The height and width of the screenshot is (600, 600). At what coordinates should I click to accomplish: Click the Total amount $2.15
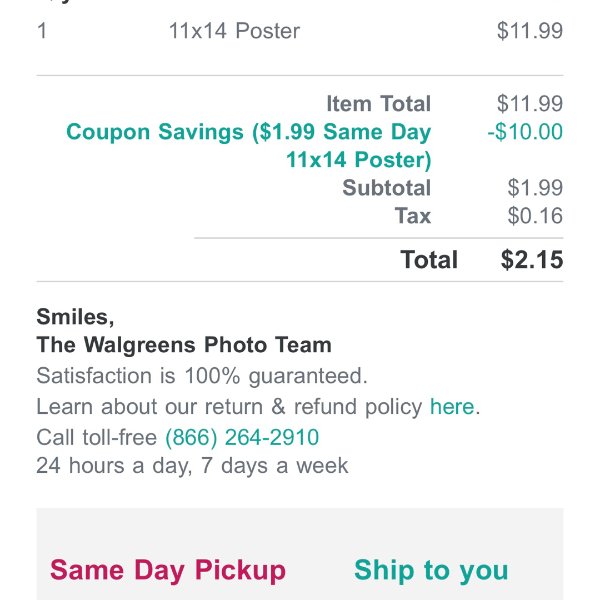(x=532, y=259)
